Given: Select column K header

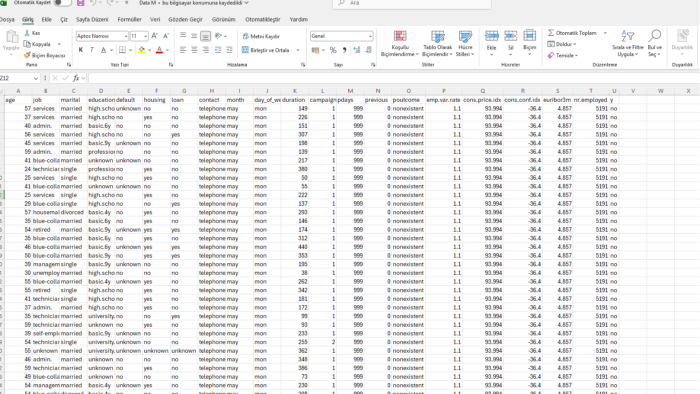Looking at the screenshot, I should pos(294,91).
